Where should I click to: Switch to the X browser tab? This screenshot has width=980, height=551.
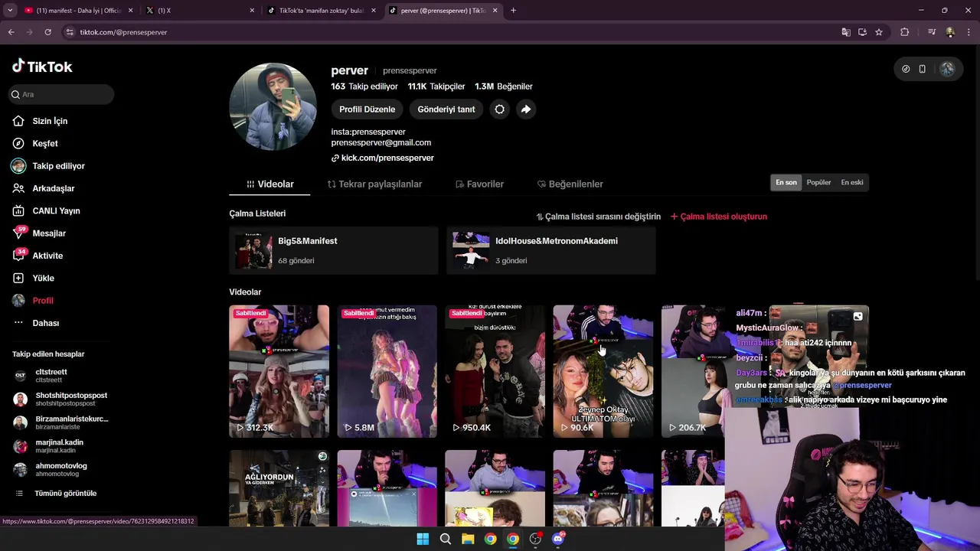click(x=201, y=11)
